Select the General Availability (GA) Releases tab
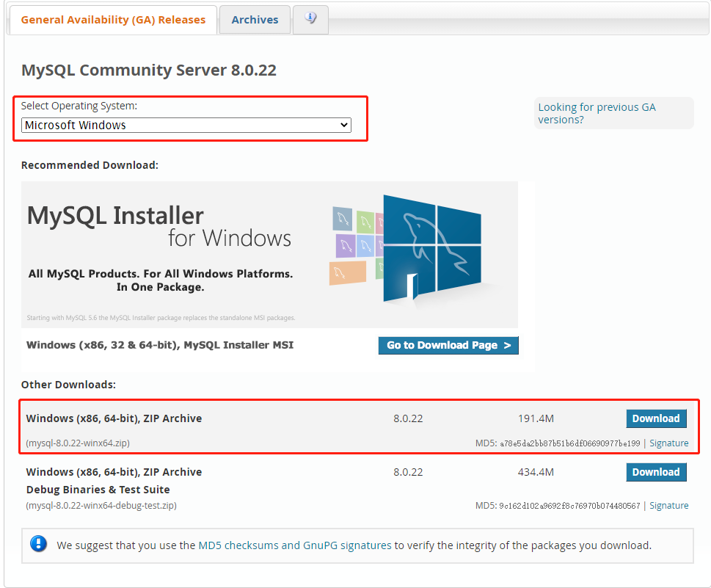Screen dimensions: 711x588 113,20
